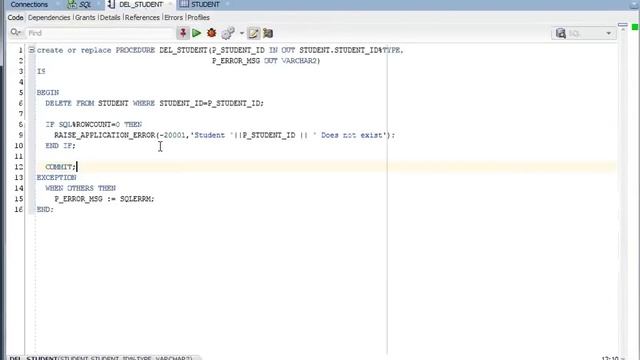Click the P_ERROR_MSG parameter on line 2
Image resolution: width=640 pixels, height=360 pixels.
(236, 61)
